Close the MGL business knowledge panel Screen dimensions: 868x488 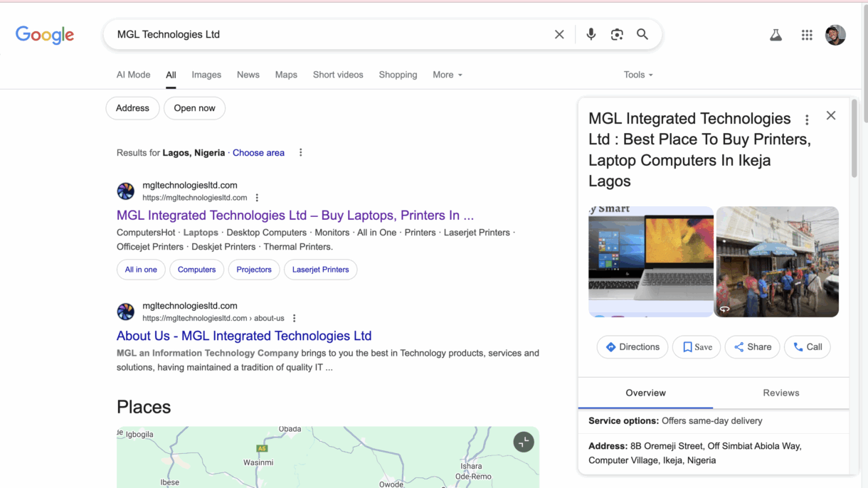point(831,115)
